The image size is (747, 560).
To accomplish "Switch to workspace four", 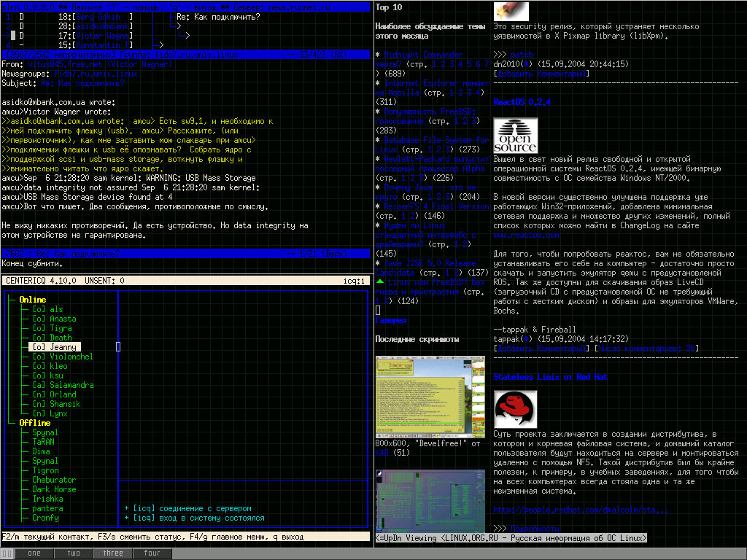I will pyautogui.click(x=152, y=553).
